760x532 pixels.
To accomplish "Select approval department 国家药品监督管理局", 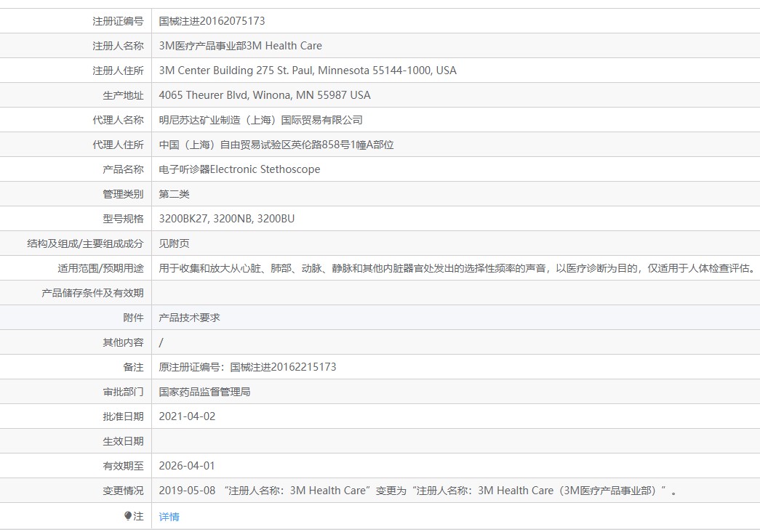I will click(204, 392).
